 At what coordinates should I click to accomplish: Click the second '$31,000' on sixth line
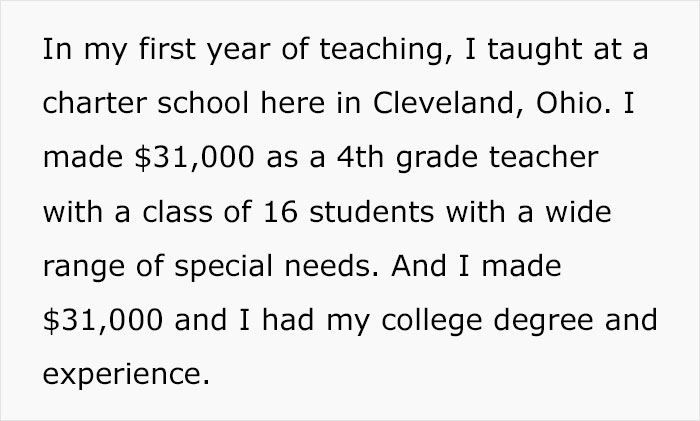coord(103,321)
